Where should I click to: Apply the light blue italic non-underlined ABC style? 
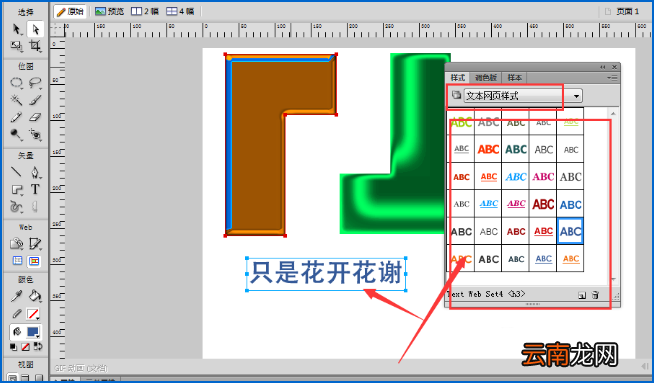tap(516, 177)
